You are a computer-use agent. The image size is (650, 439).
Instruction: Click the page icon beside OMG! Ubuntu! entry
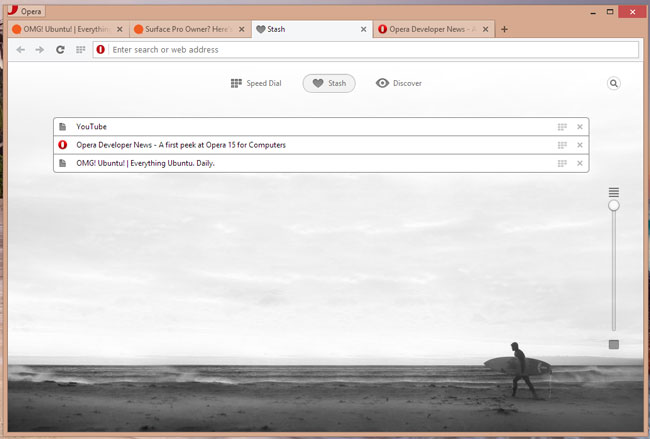click(63, 163)
